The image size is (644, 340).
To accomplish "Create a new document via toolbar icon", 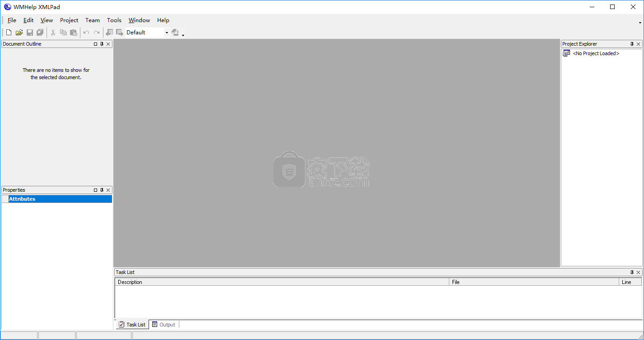I will 9,33.
